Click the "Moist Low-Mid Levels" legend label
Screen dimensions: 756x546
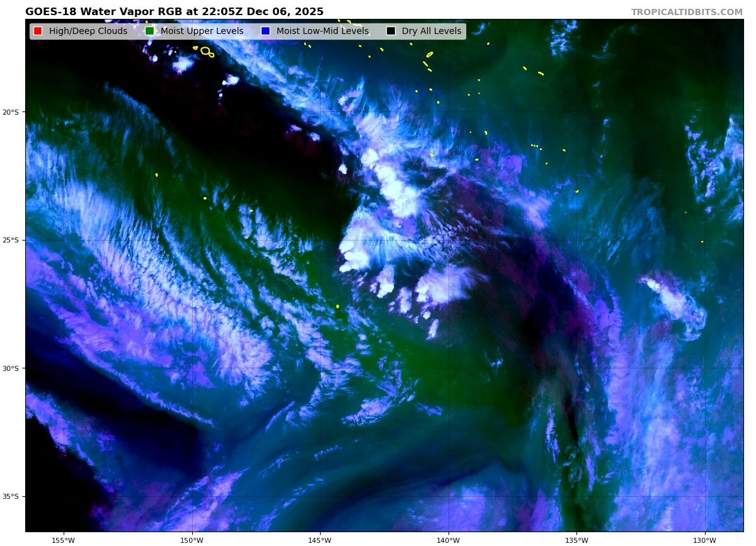(322, 31)
